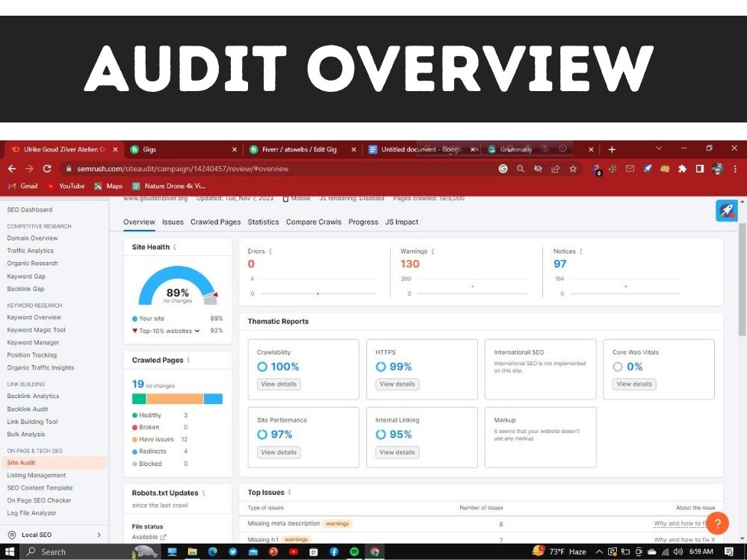Open Why and how to fix for meta description

pos(680,523)
